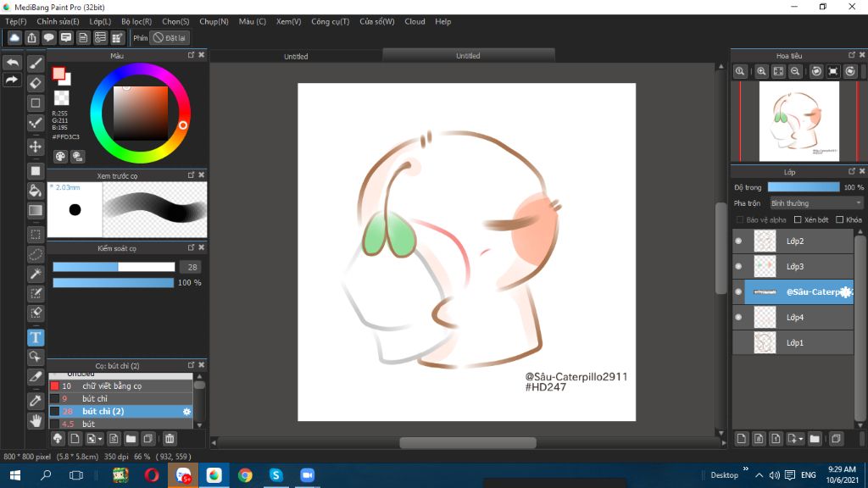Click the new layer icon
This screenshot has width=868, height=488.
[742, 439]
